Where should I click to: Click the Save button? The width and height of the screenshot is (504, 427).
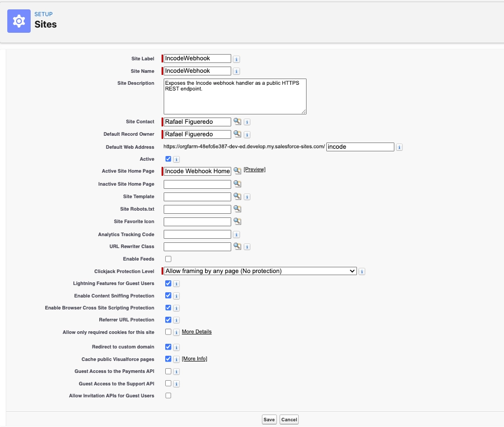(269, 420)
